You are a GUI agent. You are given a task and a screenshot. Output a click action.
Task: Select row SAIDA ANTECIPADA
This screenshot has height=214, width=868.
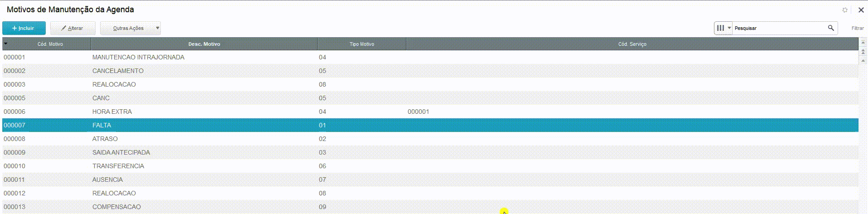coord(430,152)
